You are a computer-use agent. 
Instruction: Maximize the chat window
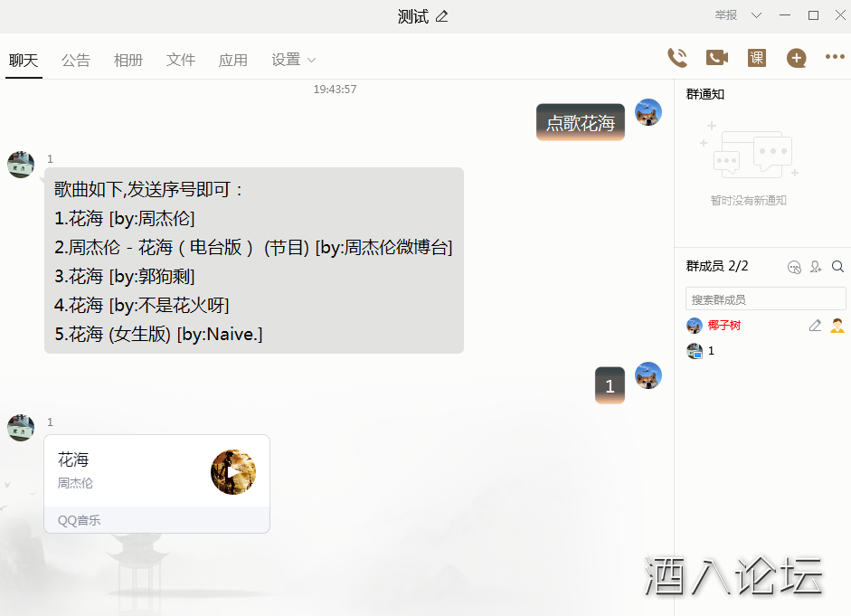click(x=813, y=15)
